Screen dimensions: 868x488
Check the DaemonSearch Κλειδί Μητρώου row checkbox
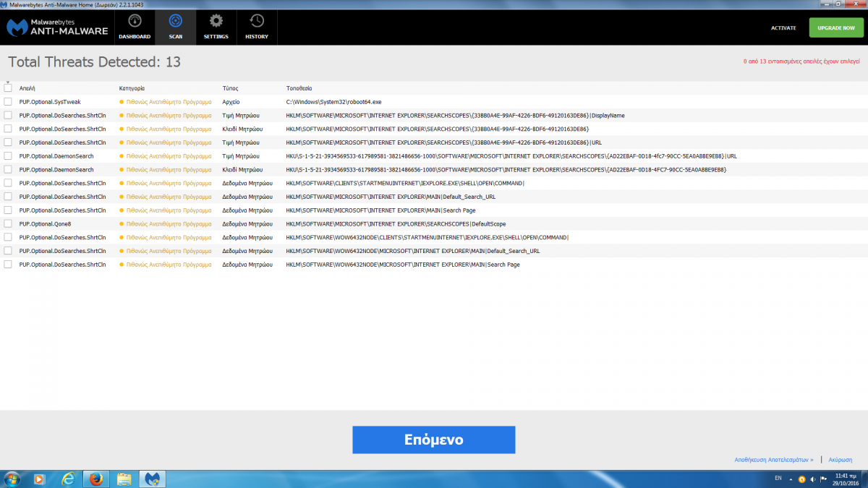(8, 169)
